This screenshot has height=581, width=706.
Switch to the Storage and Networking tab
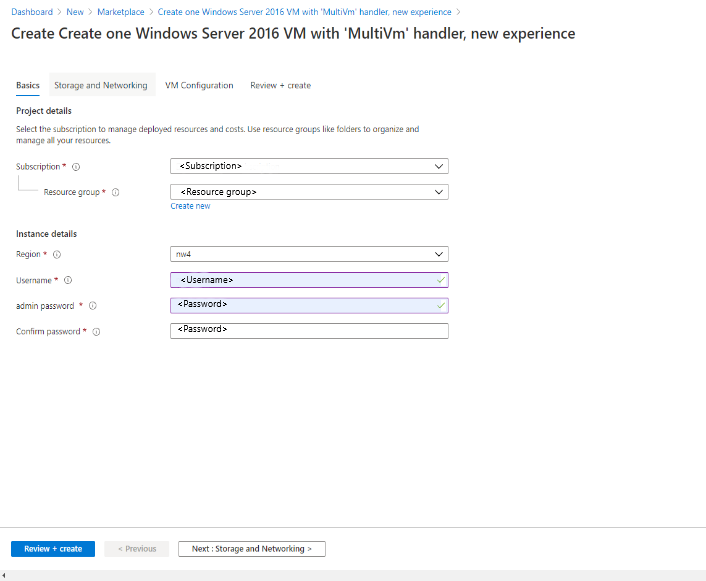[x=101, y=85]
